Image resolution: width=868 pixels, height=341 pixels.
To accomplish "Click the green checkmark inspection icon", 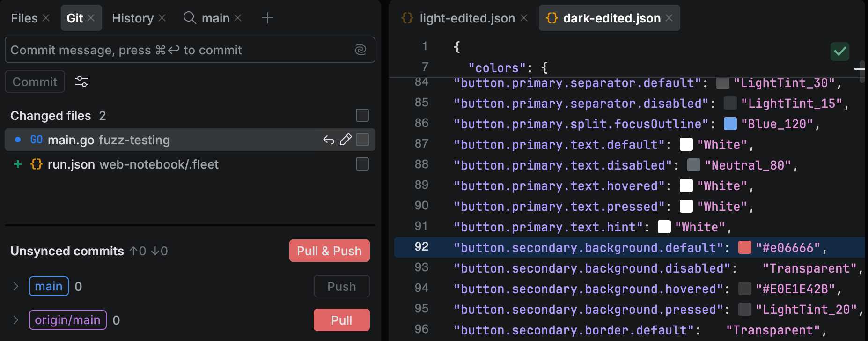I will click(x=839, y=52).
